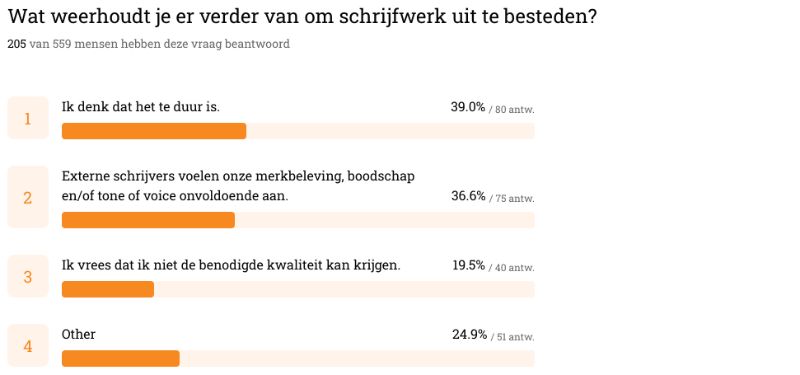Click the orange bar for 'Other' result
The height and width of the screenshot is (375, 800).
pyautogui.click(x=120, y=359)
